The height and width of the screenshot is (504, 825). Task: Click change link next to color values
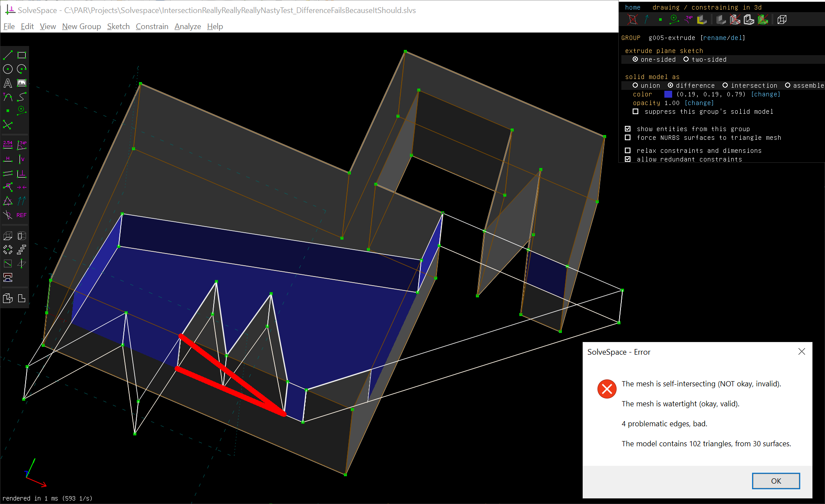point(766,94)
